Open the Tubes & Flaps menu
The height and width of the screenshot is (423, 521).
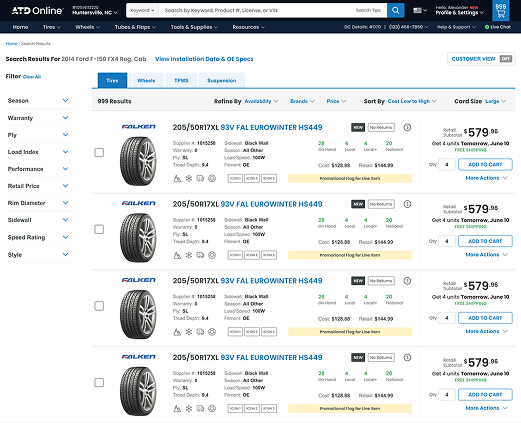135,27
